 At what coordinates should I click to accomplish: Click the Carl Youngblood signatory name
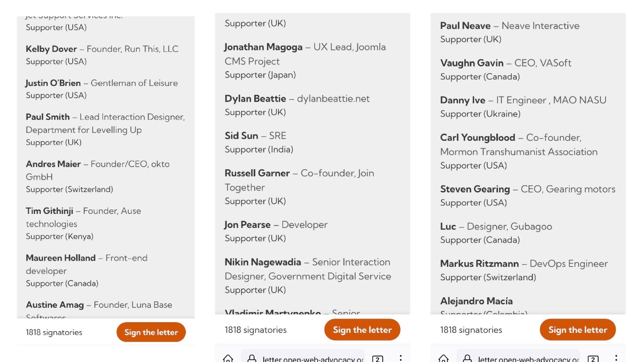[477, 137]
